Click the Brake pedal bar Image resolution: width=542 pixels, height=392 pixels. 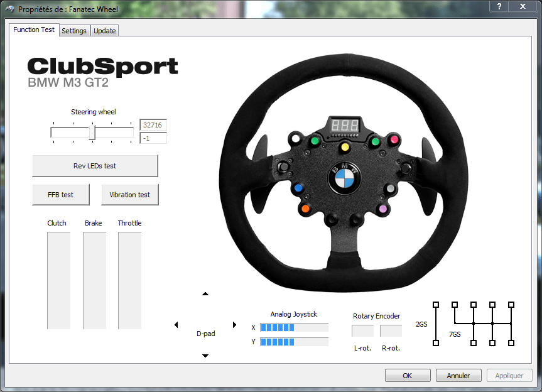pyautogui.click(x=94, y=280)
